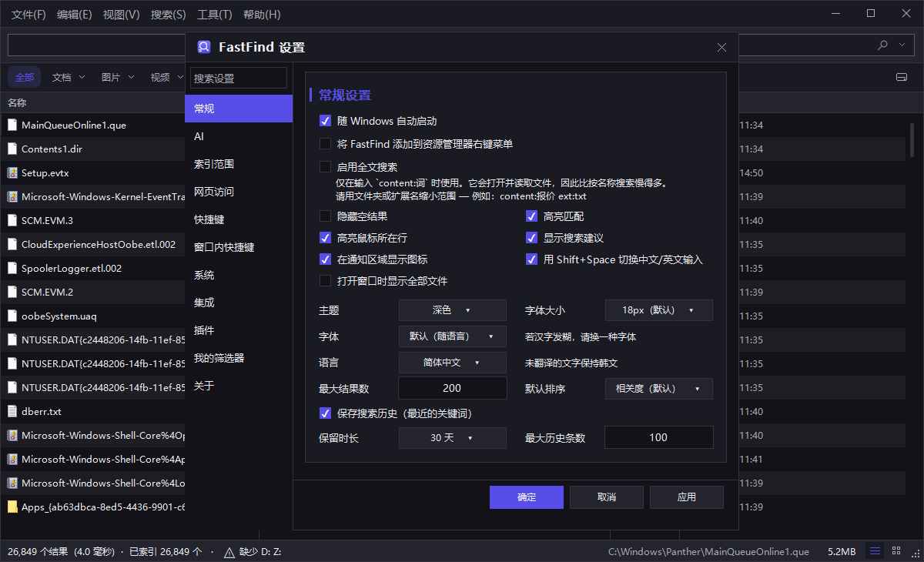Click the 应用 button
This screenshot has height=562, width=924.
pyautogui.click(x=687, y=497)
